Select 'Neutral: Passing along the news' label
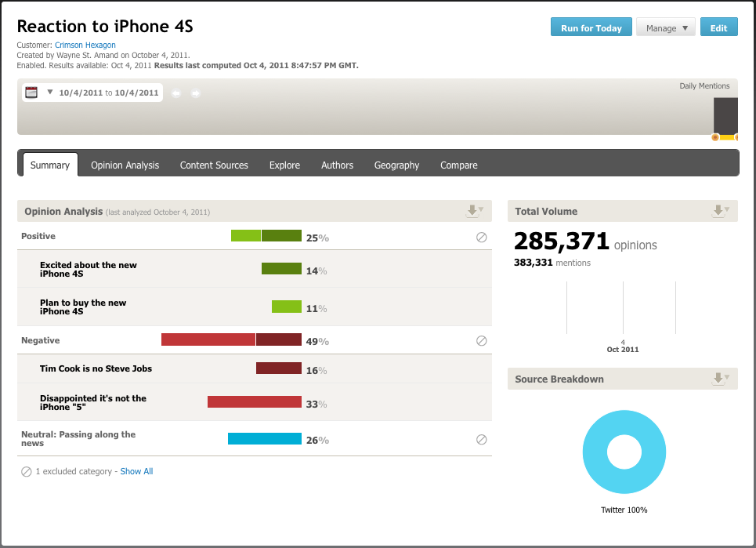756x548 pixels. pyautogui.click(x=78, y=438)
